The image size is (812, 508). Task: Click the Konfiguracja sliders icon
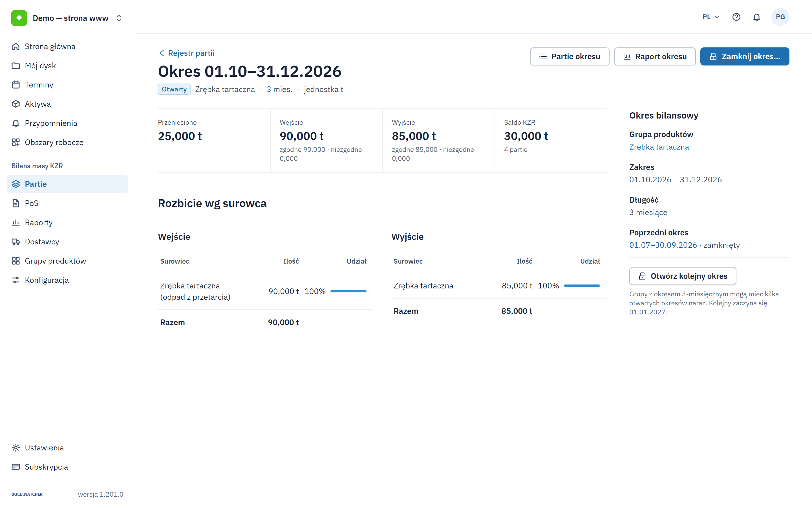point(16,280)
